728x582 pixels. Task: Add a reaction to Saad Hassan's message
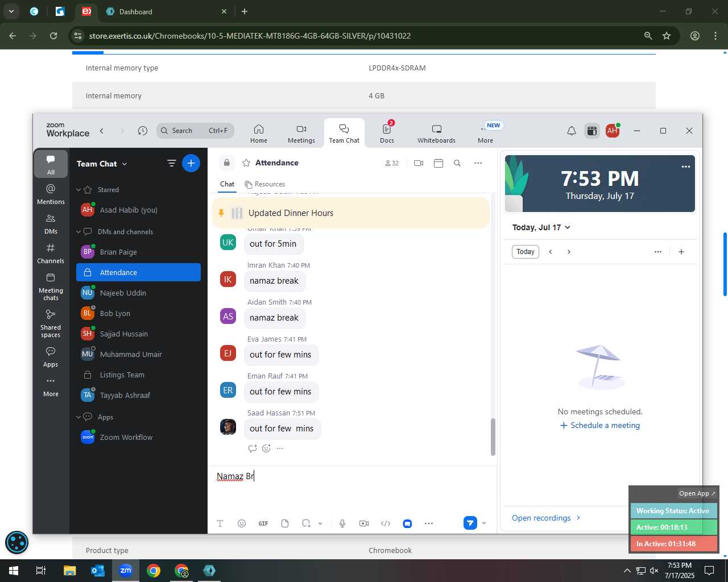tap(266, 448)
